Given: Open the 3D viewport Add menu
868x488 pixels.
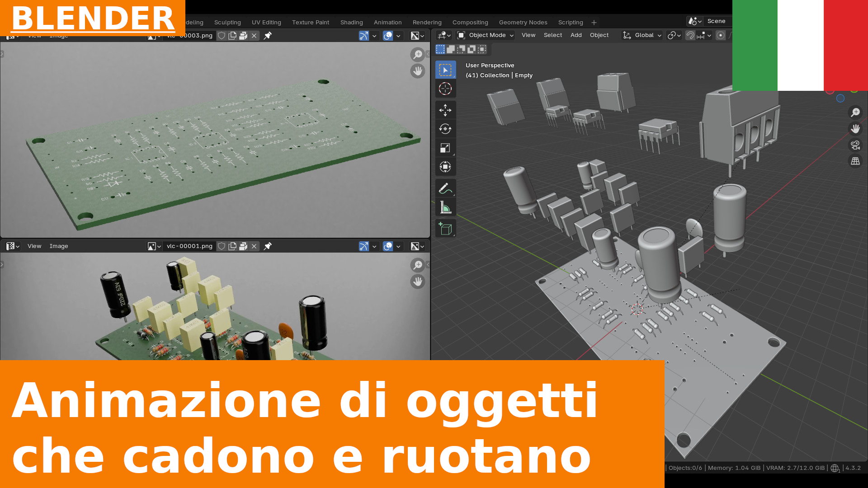Looking at the screenshot, I should coord(576,35).
